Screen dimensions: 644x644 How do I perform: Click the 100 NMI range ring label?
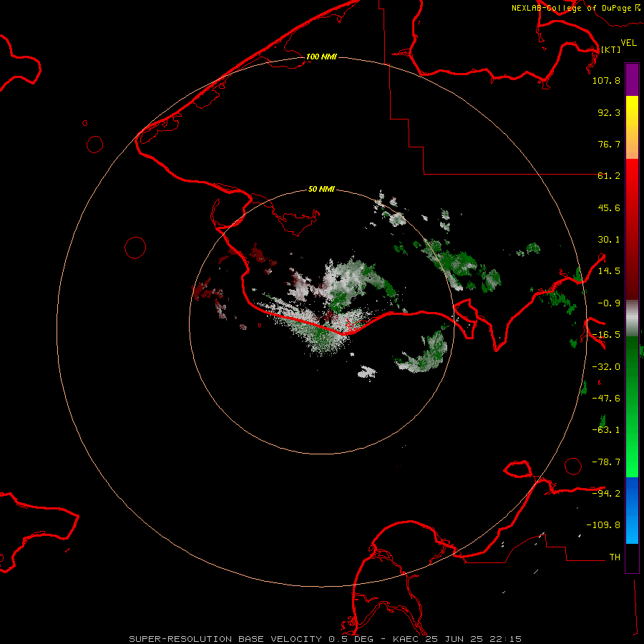321,57
